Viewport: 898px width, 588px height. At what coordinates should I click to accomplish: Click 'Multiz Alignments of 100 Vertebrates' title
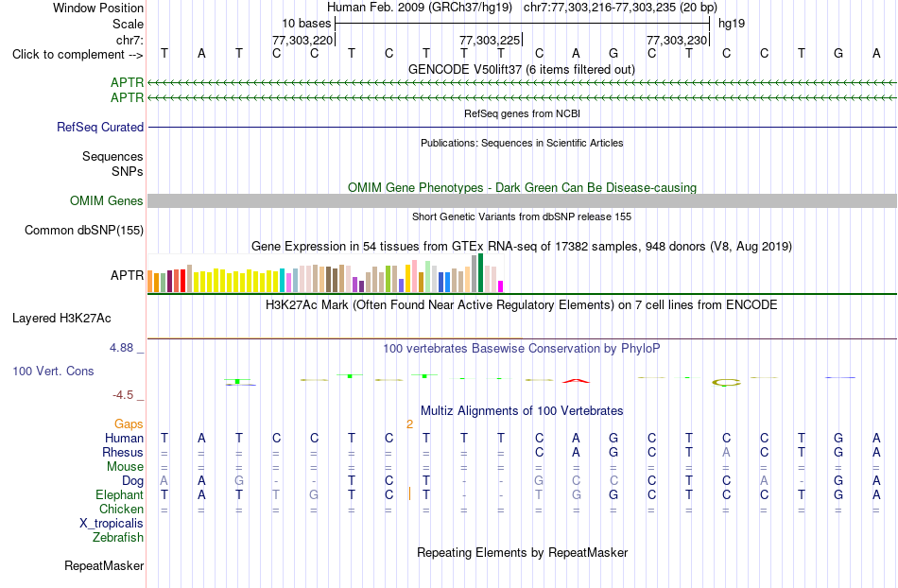click(x=522, y=410)
